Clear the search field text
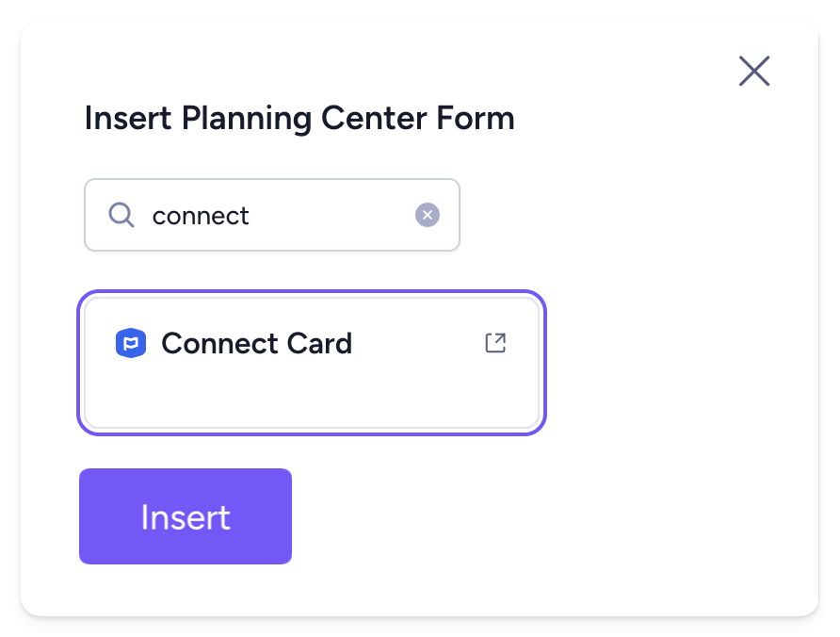Viewport: 840px width, 637px height. [x=428, y=216]
